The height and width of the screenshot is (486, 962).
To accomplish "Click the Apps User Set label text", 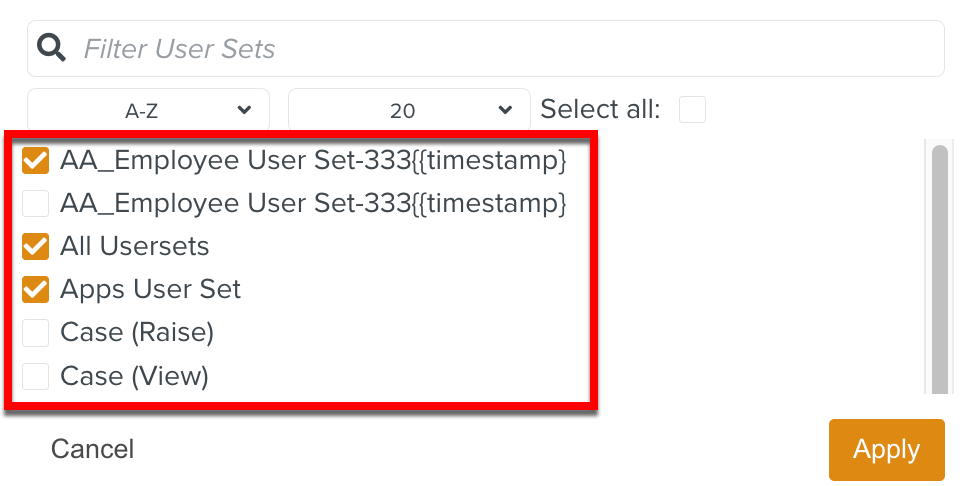I will (x=150, y=290).
